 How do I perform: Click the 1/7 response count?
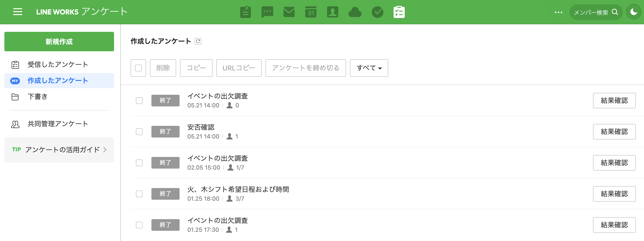pos(240,168)
